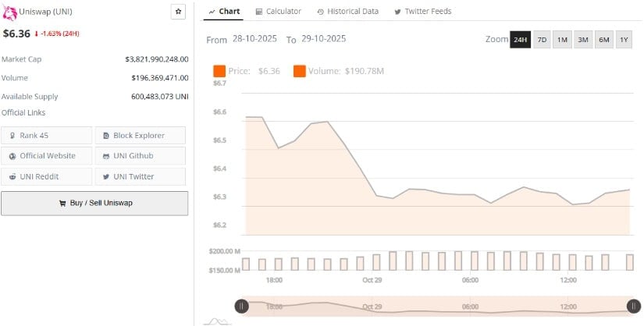This screenshot has width=644, height=326.
Task: Click the favorite star icon
Action: point(178,12)
